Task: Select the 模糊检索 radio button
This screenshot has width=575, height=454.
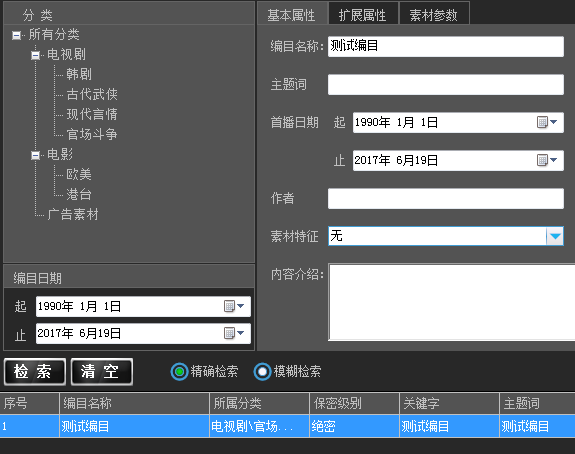Action: 262,372
